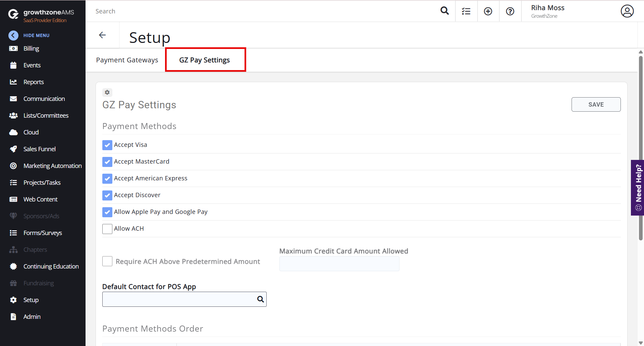Go back using the left arrow
This screenshot has width=644, height=346.
coord(102,35)
